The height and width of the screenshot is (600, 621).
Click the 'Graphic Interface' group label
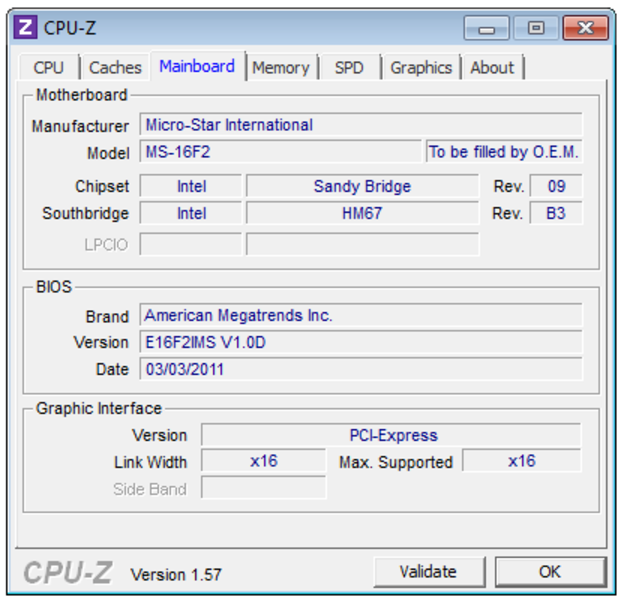tap(99, 408)
